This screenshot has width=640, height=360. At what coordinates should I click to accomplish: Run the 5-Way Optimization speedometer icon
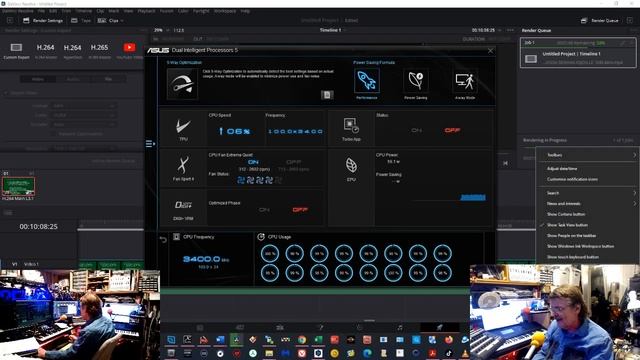[x=182, y=84]
